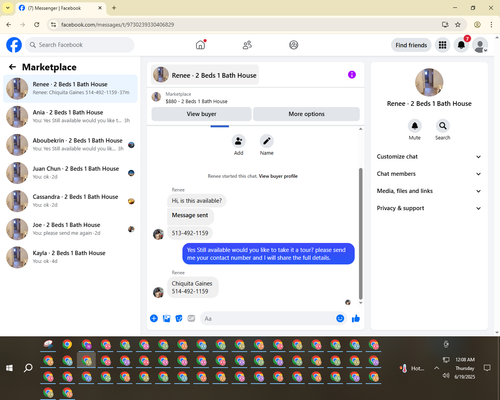Open Chrome three-dot menu

(491, 24)
